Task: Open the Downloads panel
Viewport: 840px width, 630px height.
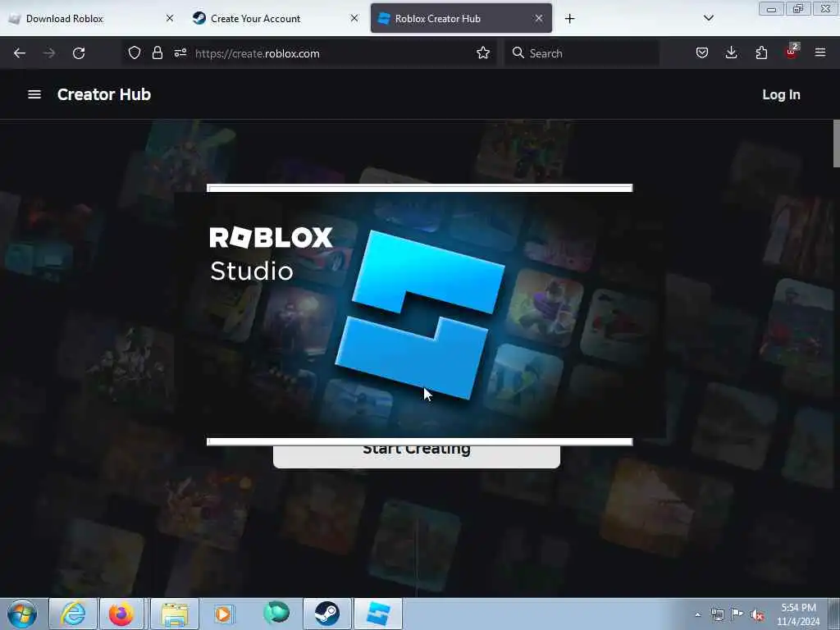Action: click(731, 53)
